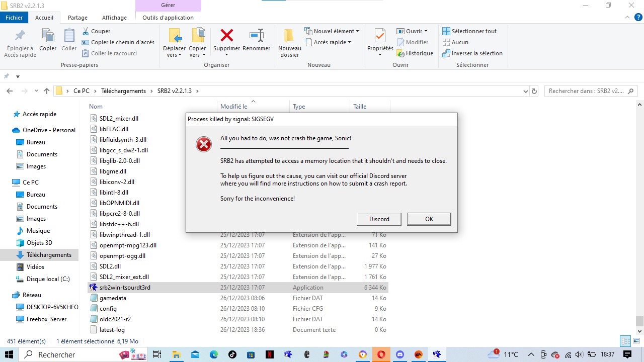This screenshot has width=644, height=362.
Task: Select the libFLAC.dll file
Action: tap(114, 129)
